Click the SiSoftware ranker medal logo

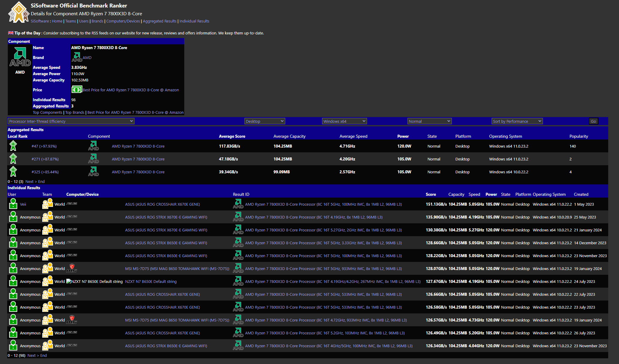click(18, 12)
